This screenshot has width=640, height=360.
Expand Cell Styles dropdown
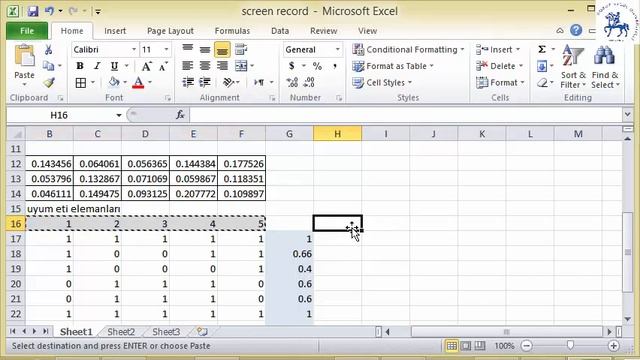pyautogui.click(x=410, y=83)
